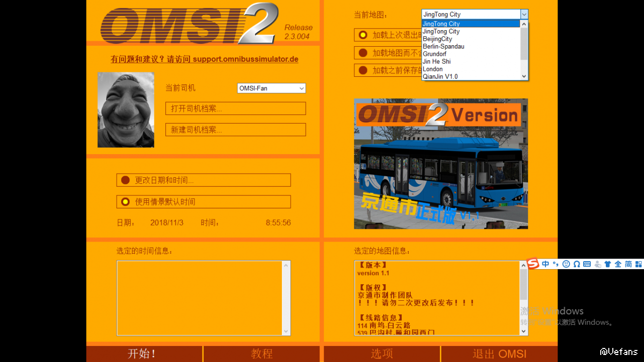Choose Berlin-Spandau from the map list
644x362 pixels.
443,47
